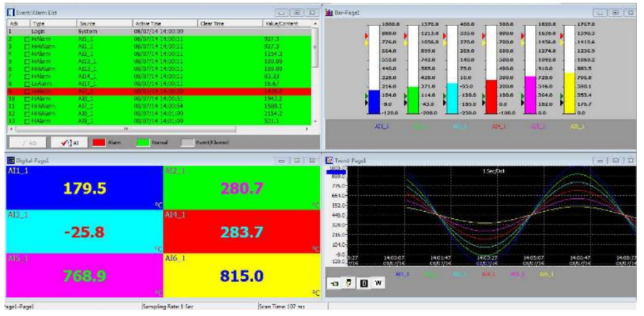Viewport: 644px width, 316px height.
Task: Click the 1 Sec/Dot trend label
Action: pos(493,171)
